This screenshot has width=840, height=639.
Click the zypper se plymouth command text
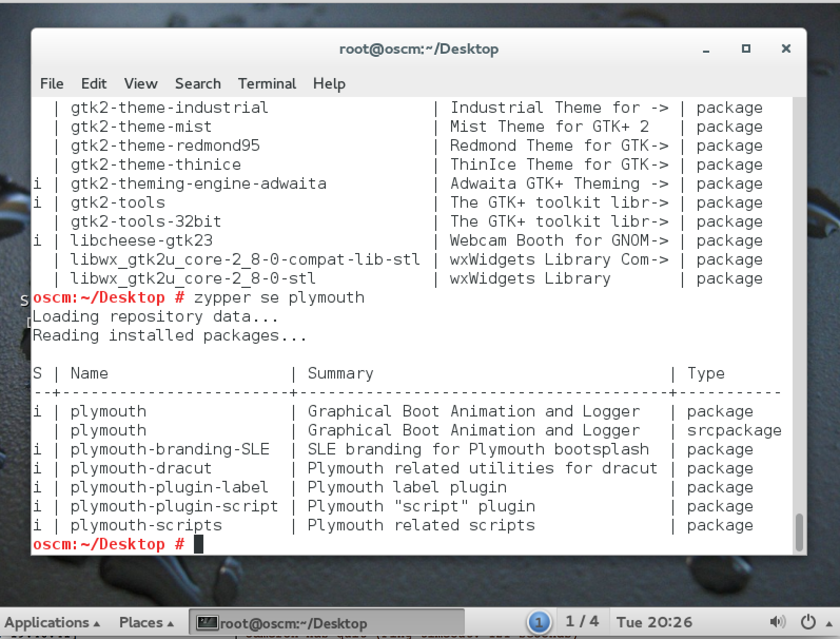point(279,297)
